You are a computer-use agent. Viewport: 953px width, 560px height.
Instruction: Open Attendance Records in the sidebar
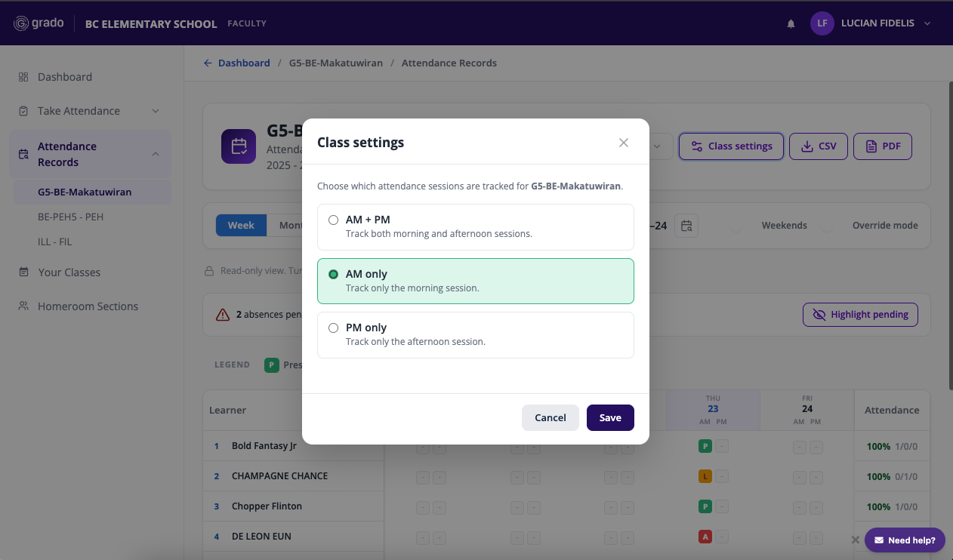91,154
